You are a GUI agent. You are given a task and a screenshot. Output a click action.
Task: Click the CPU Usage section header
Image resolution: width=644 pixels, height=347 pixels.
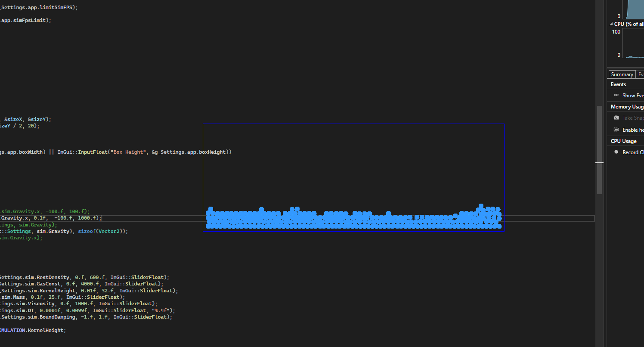623,141
